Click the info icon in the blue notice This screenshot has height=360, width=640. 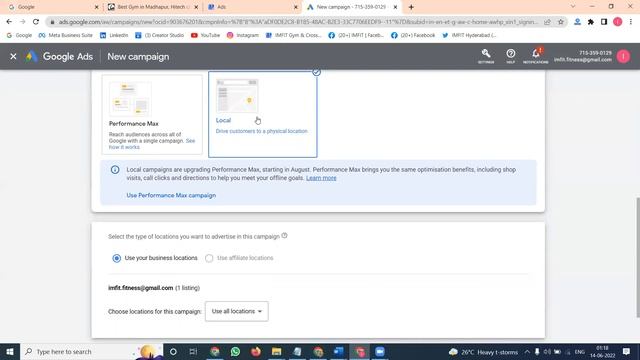(x=115, y=169)
